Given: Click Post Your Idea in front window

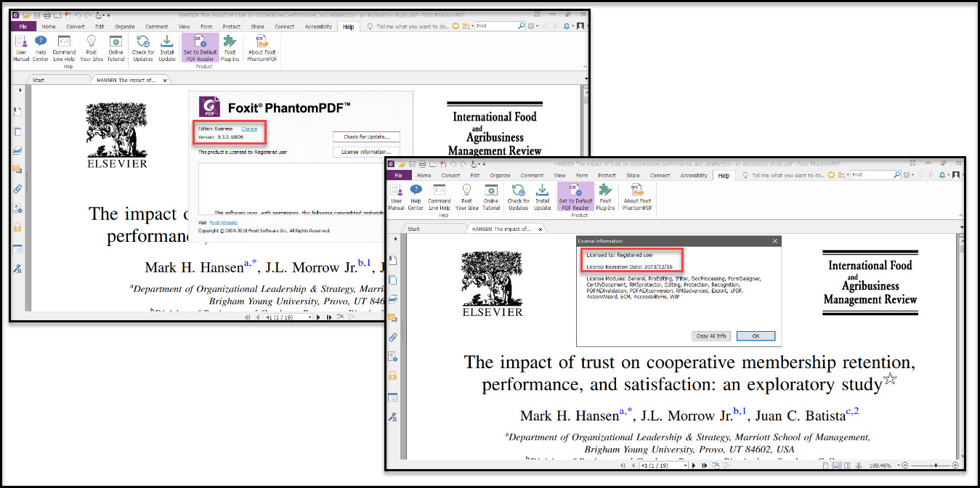Looking at the screenshot, I should 466,197.
